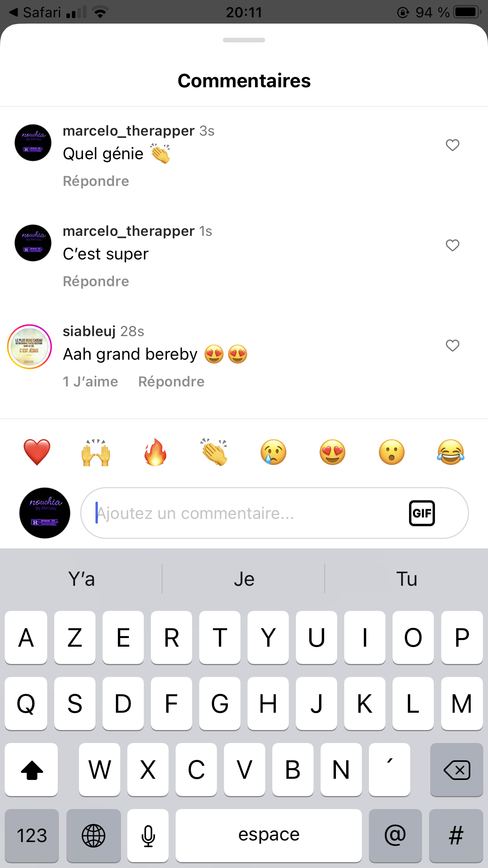Start dictation with the microphone key
This screenshot has height=868, width=488.
148,835
